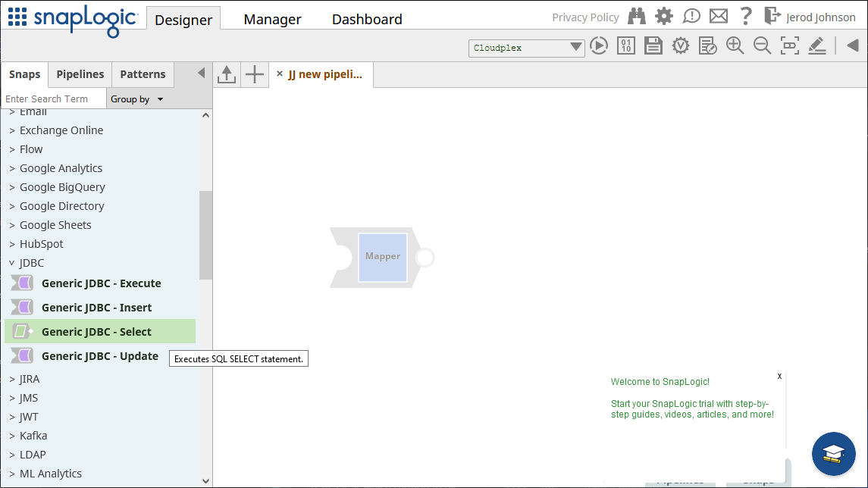Click the Validate pipeline icon

click(x=681, y=46)
